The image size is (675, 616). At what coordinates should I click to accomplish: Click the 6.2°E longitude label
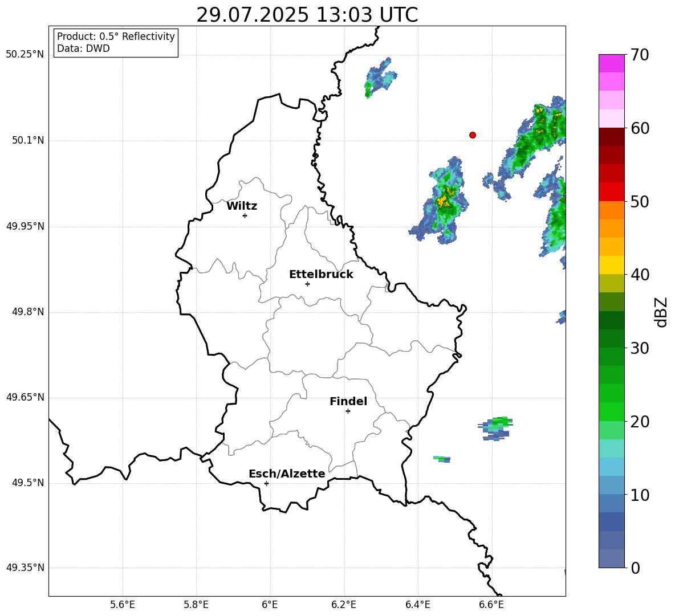[x=344, y=605]
